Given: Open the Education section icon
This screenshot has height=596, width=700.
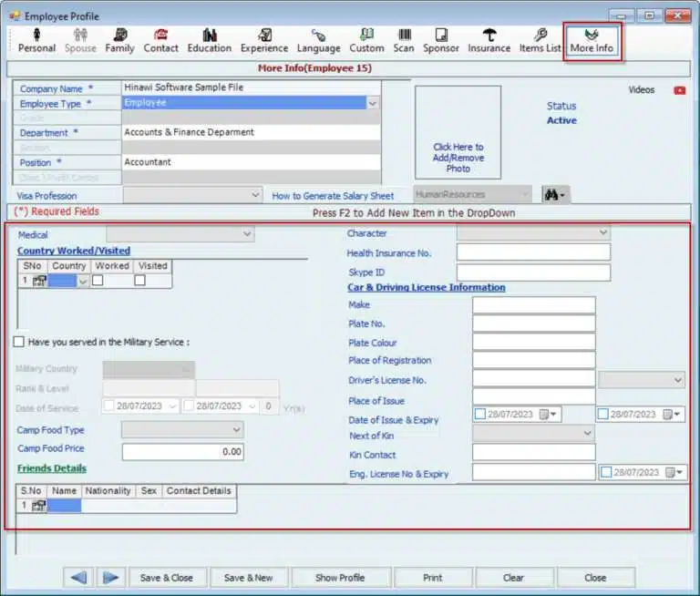Looking at the screenshot, I should [210, 36].
